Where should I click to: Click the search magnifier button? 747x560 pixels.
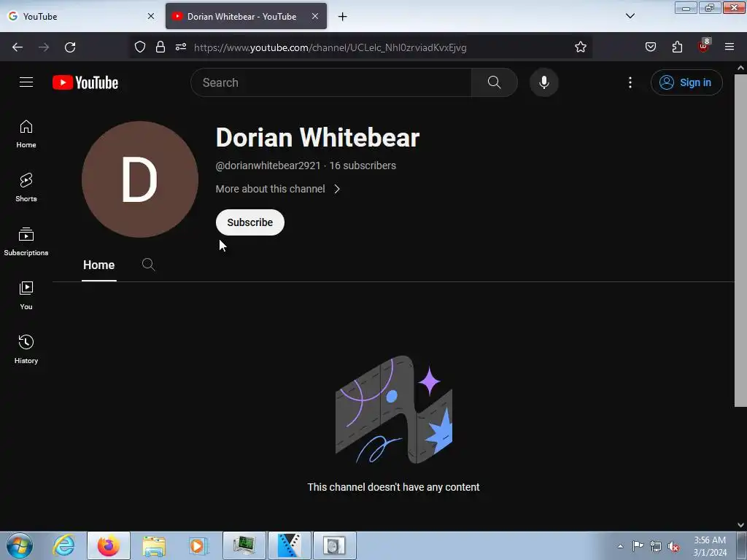[494, 82]
